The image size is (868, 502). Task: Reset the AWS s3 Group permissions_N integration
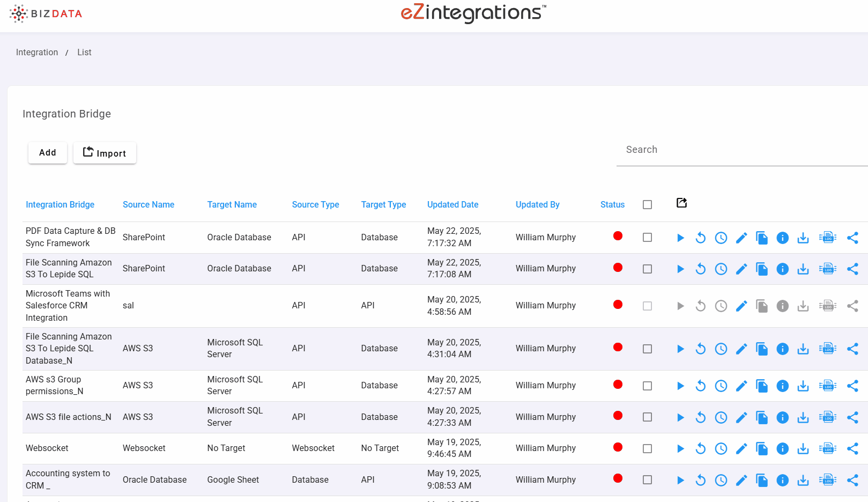pyautogui.click(x=701, y=386)
